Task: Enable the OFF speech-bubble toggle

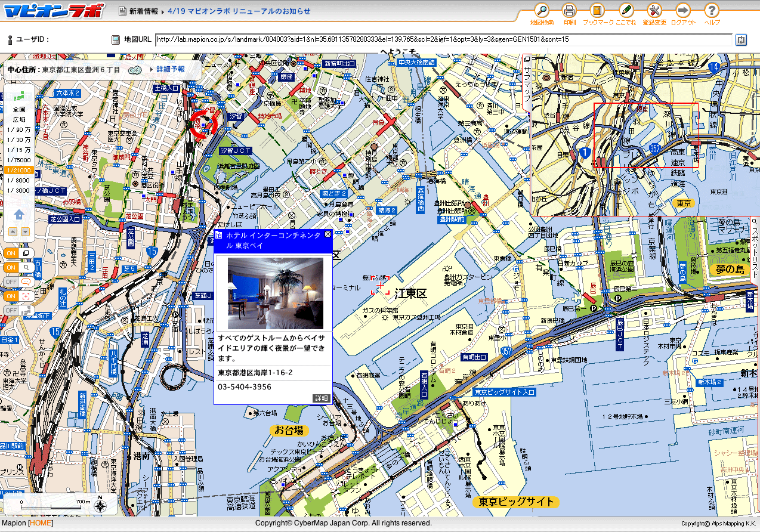Action: 17,282
